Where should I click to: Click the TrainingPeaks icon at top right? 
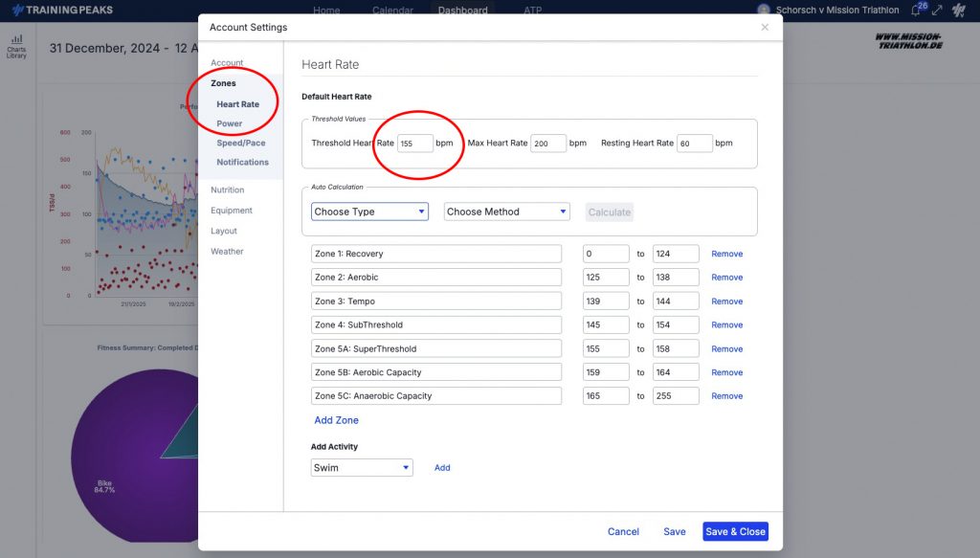point(959,10)
